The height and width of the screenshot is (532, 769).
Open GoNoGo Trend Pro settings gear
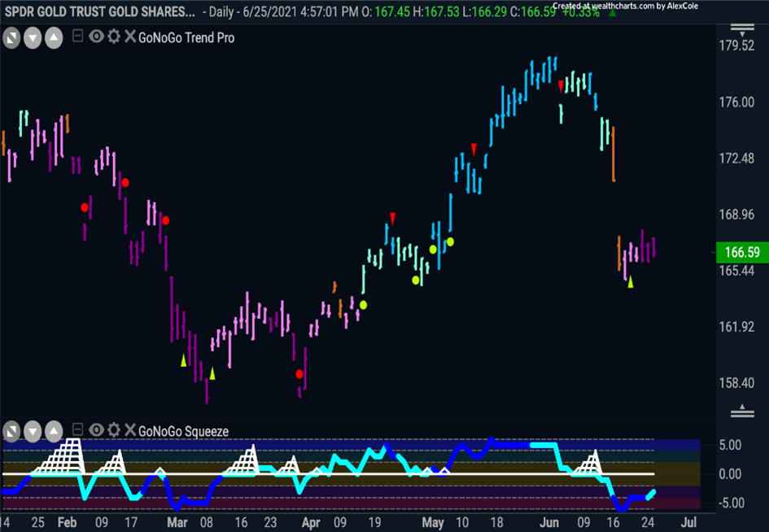pos(114,37)
